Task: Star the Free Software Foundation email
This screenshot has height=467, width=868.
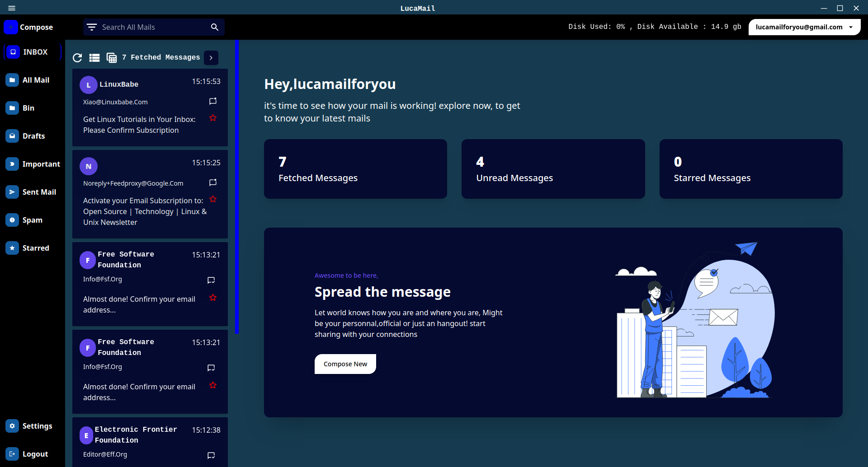Action: click(212, 297)
